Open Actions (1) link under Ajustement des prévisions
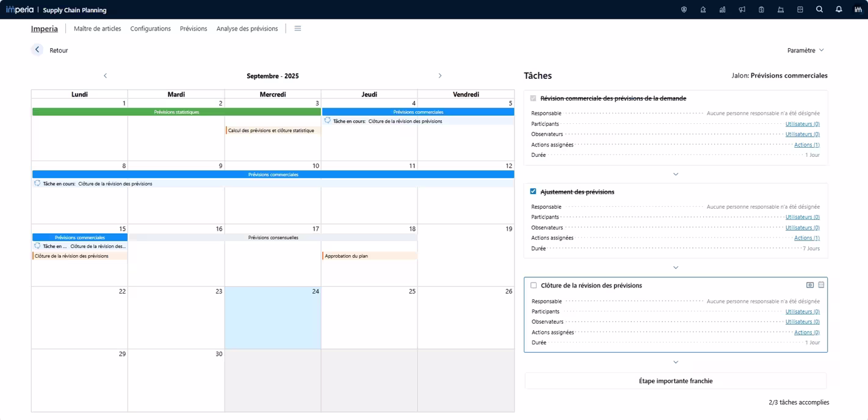The image size is (868, 420). tap(806, 238)
